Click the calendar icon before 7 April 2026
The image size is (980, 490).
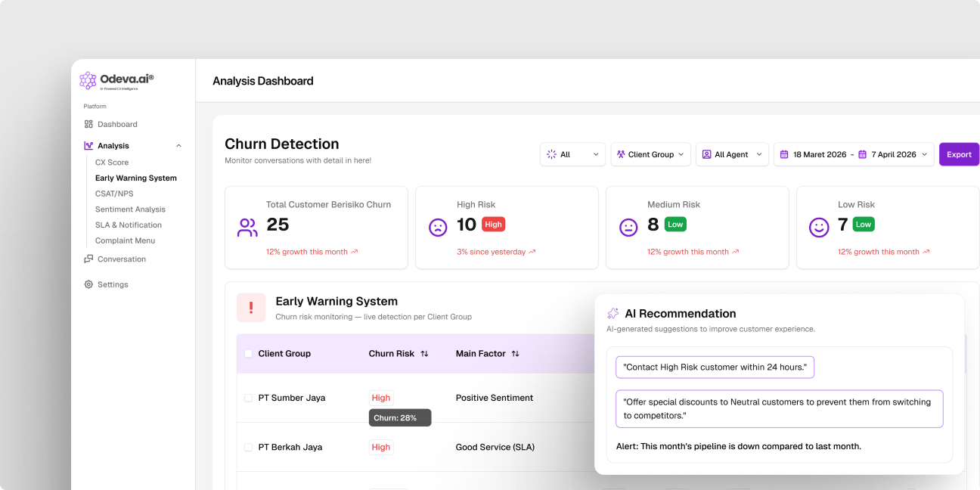863,154
